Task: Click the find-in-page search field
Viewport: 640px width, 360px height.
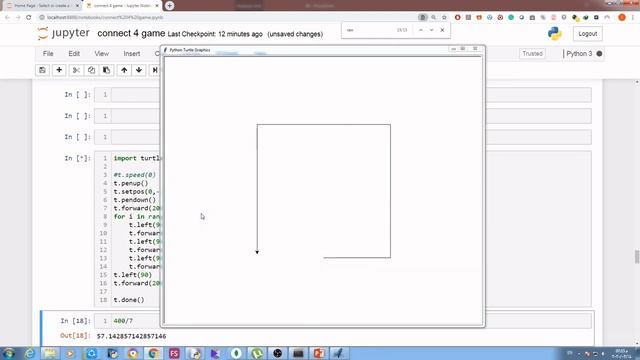Action: coord(369,30)
